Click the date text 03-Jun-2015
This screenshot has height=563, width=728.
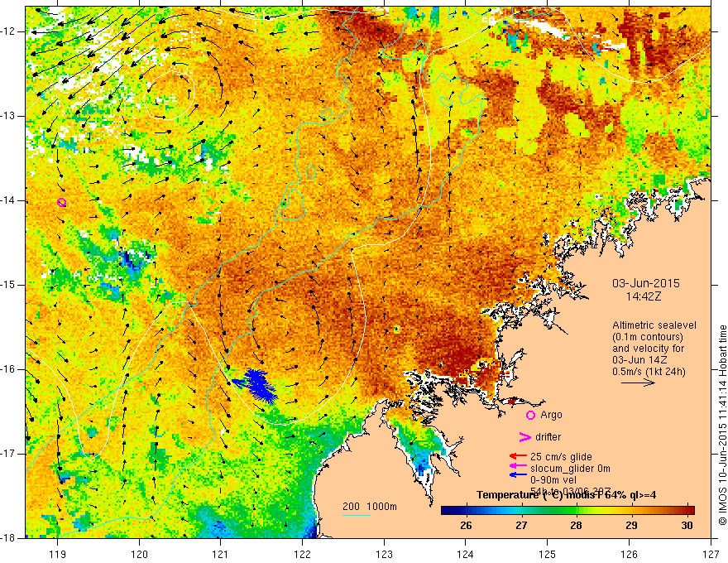pos(646,283)
